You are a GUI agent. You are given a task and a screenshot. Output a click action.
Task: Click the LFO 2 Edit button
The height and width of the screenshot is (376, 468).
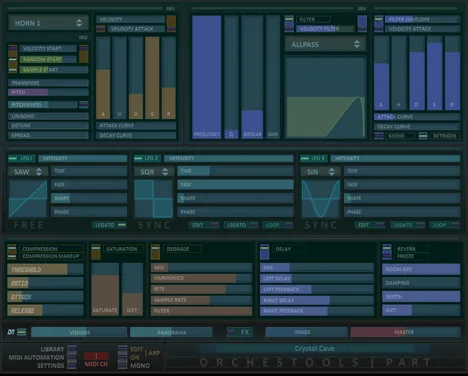[204, 225]
